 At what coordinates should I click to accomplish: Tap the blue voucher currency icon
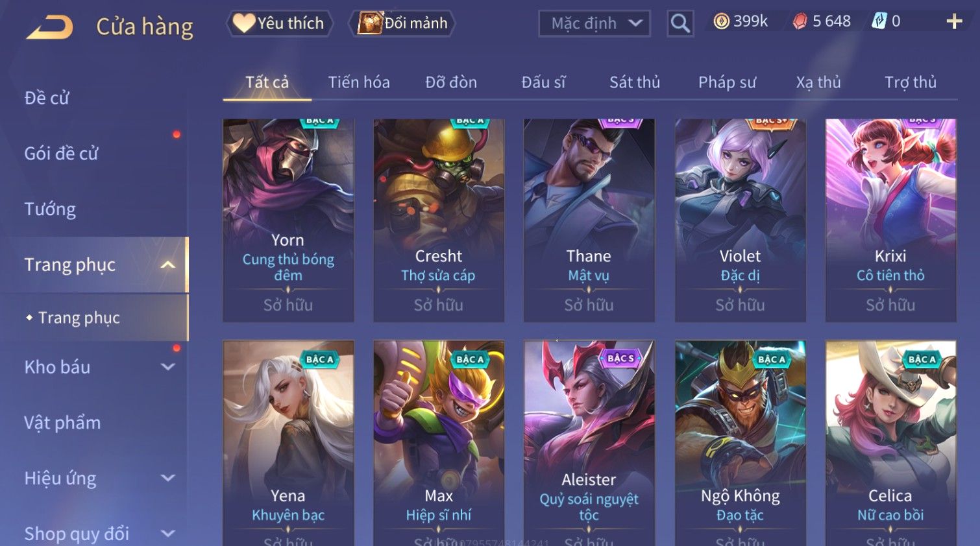pos(879,21)
